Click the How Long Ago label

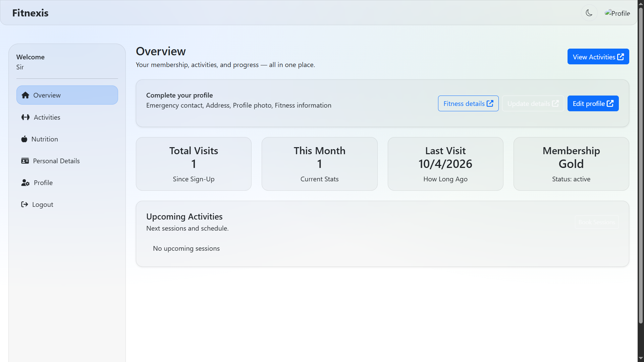[445, 179]
